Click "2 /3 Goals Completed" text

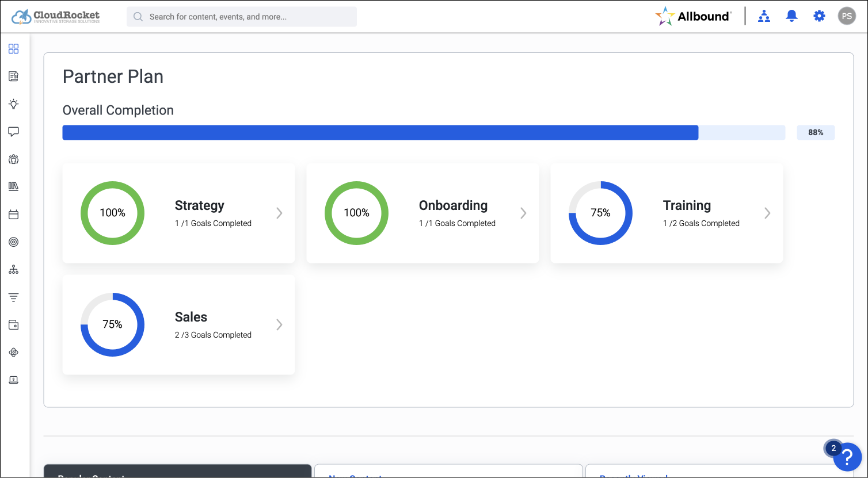(x=213, y=335)
